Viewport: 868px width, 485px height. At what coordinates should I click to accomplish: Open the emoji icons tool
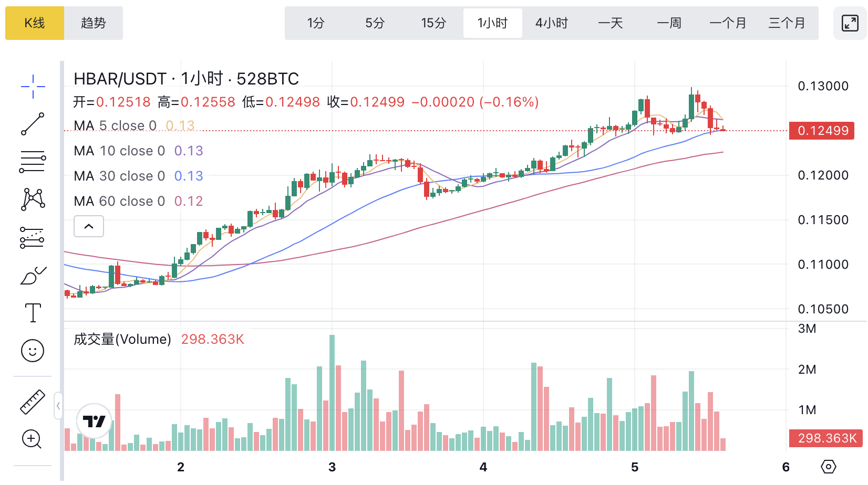(x=33, y=351)
